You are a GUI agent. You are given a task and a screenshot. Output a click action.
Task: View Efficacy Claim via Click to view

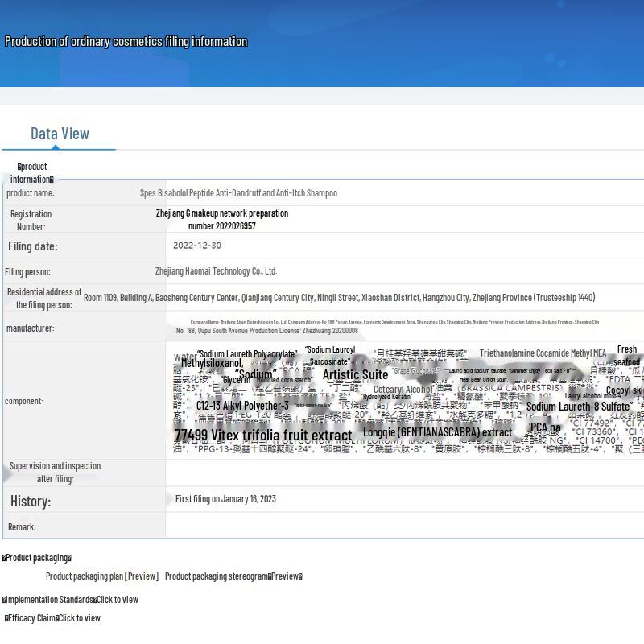pos(80,618)
